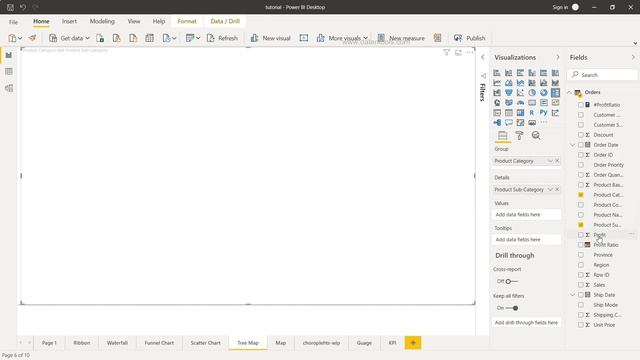Select the Line chart visual icon
The image size is (640, 360).
point(497,83)
